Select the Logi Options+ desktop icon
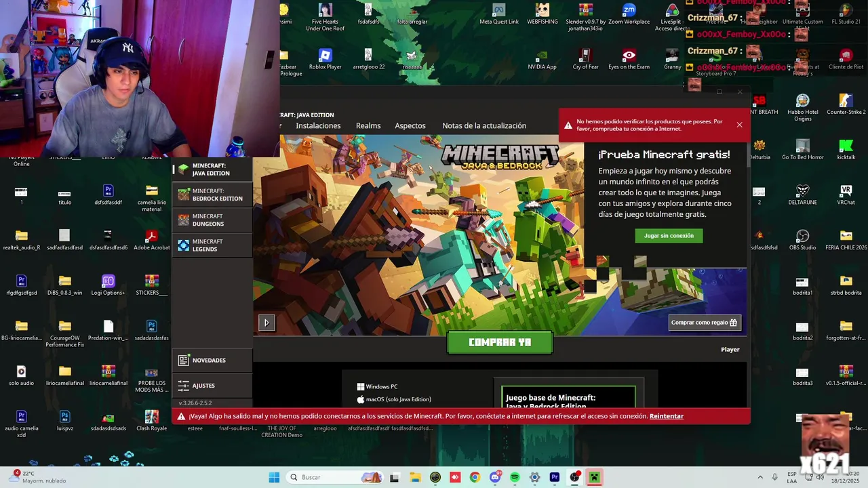The height and width of the screenshot is (488, 868). (108, 286)
